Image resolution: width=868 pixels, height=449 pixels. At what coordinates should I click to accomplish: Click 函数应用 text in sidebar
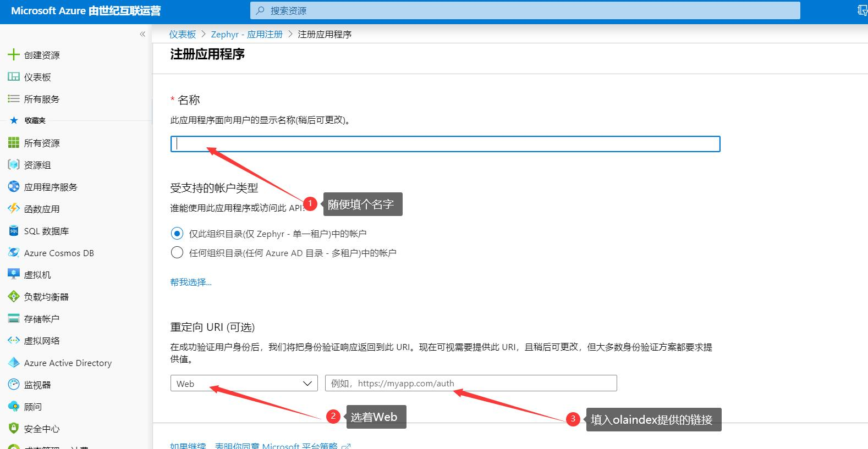click(x=42, y=209)
